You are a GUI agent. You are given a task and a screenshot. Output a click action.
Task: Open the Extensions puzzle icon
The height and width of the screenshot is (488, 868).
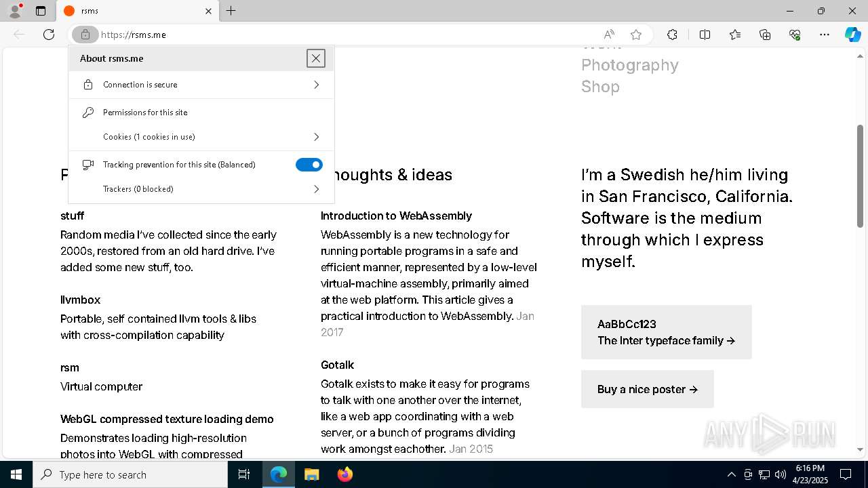(672, 35)
